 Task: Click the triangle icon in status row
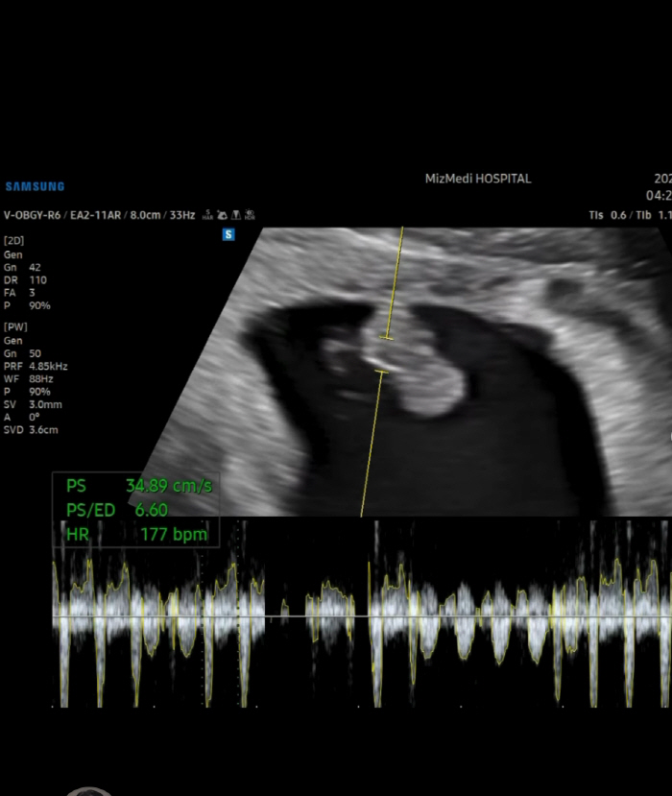click(x=235, y=215)
